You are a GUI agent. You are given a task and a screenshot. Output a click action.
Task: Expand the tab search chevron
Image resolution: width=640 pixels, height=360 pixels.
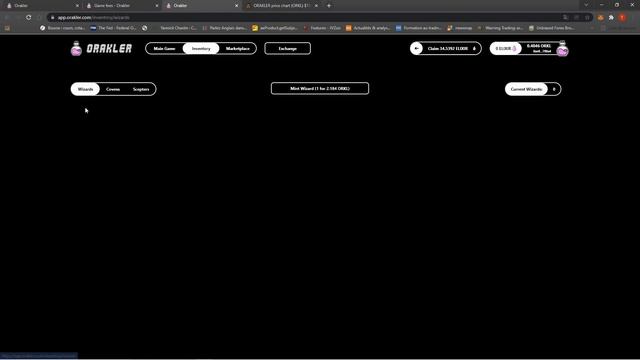[586, 5]
